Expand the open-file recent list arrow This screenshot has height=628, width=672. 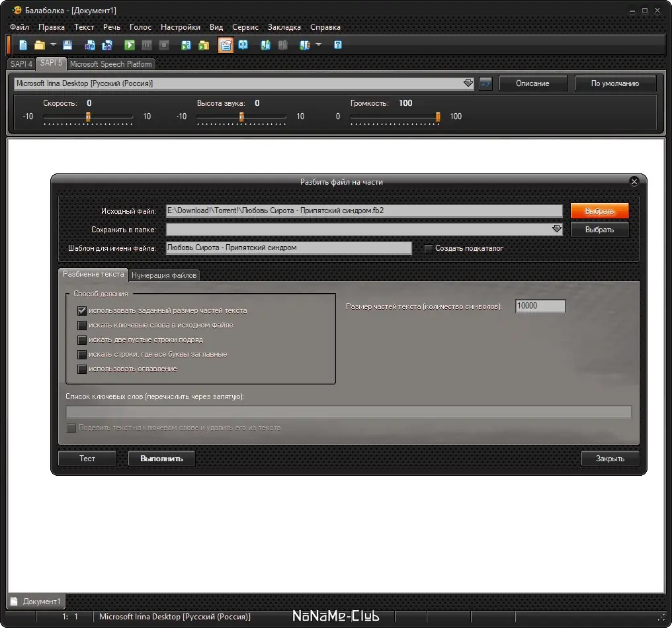tap(53, 44)
